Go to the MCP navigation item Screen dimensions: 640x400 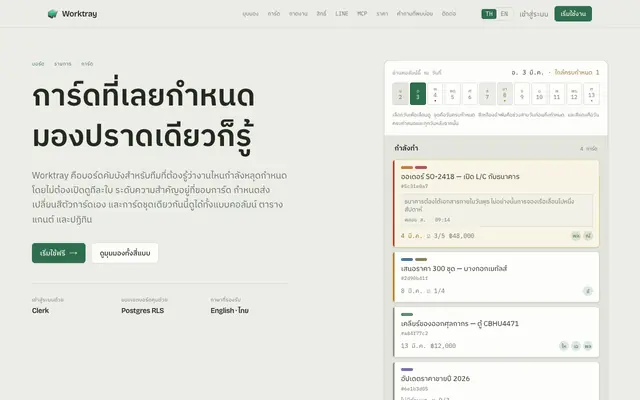coord(362,14)
